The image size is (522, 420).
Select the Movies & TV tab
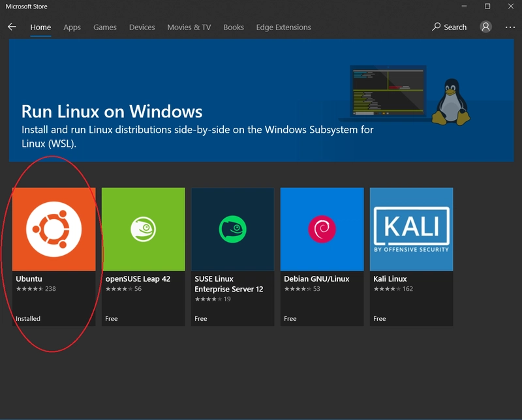tap(189, 27)
